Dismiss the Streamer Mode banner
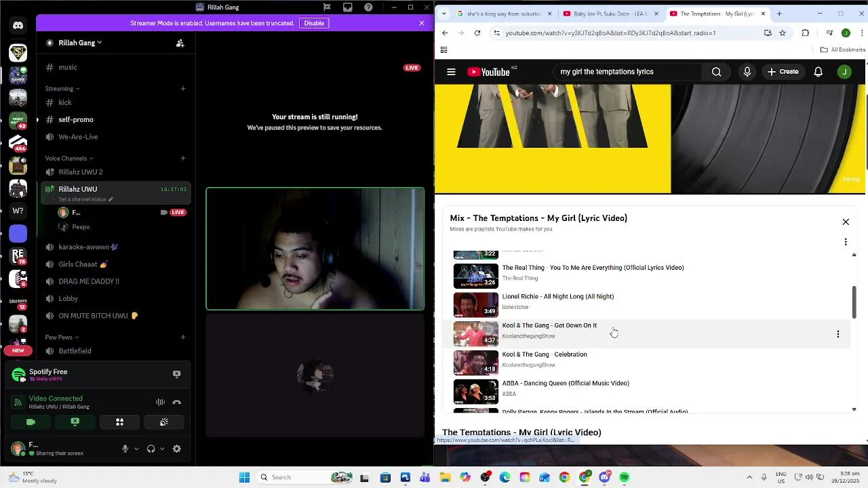The height and width of the screenshot is (488, 868). pos(422,23)
